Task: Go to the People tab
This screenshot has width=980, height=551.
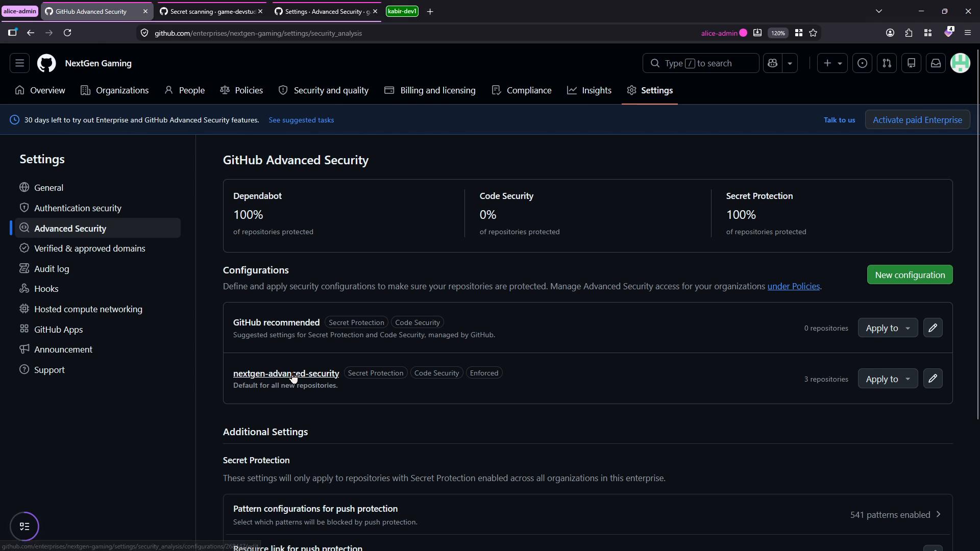Action: (185, 90)
